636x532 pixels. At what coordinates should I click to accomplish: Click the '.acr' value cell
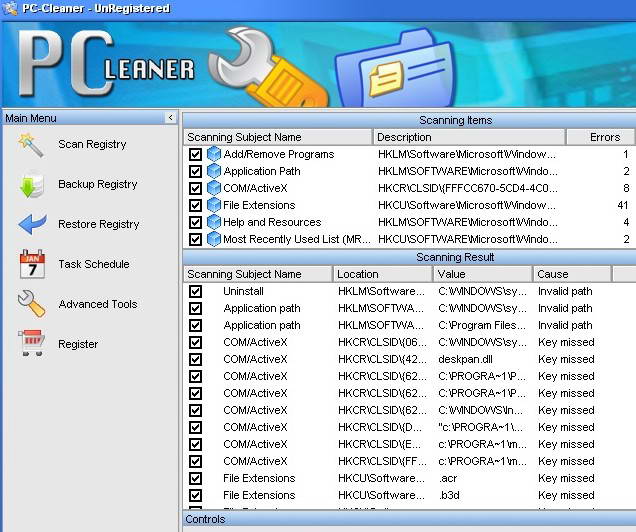tap(448, 478)
